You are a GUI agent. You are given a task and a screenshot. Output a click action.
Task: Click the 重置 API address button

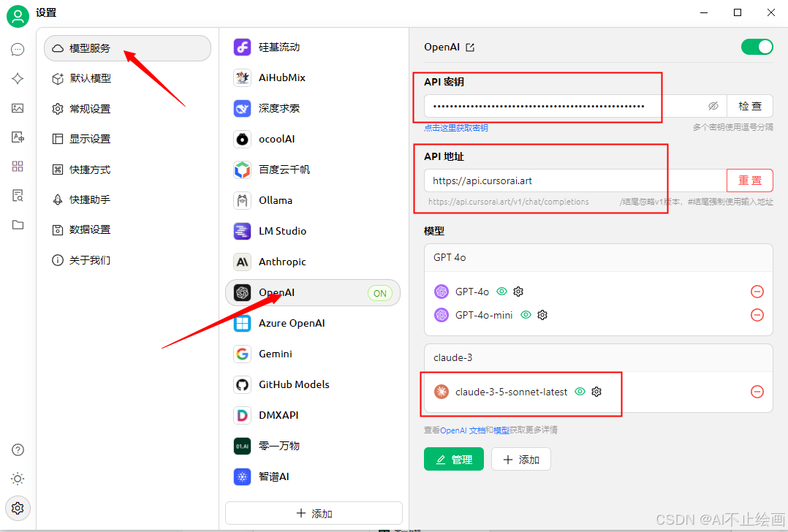tap(750, 180)
